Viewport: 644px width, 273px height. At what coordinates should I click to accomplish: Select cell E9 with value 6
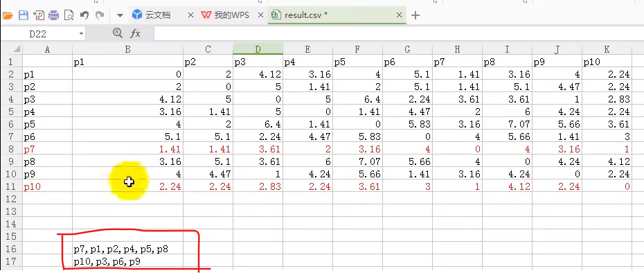(x=308, y=161)
